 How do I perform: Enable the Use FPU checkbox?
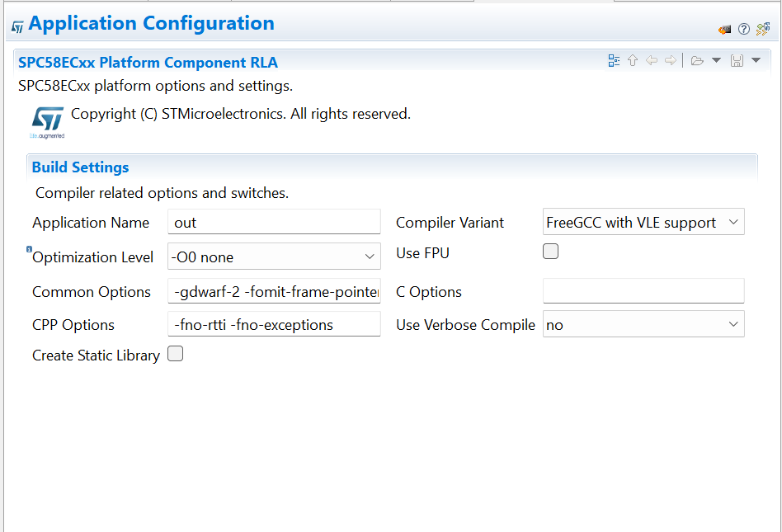point(550,252)
